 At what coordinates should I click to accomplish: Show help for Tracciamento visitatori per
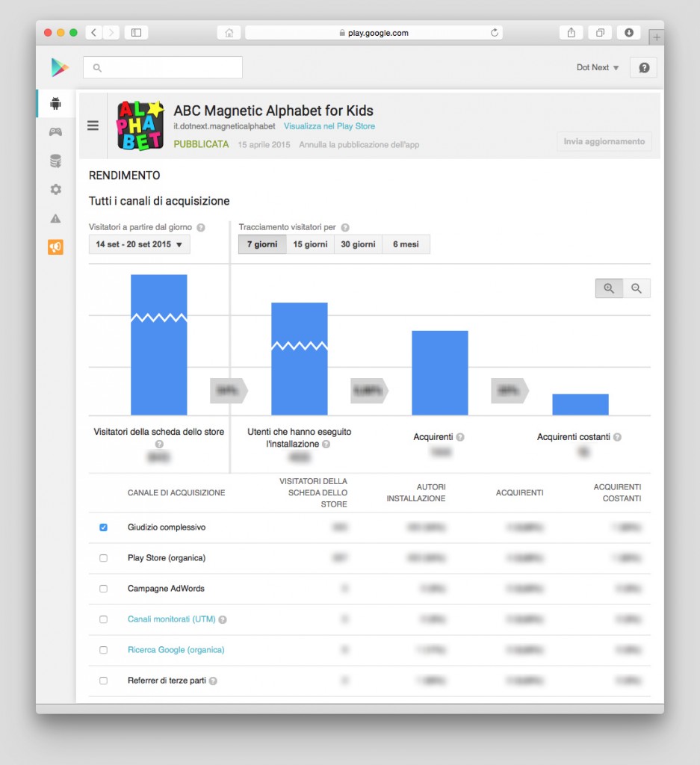click(x=345, y=227)
